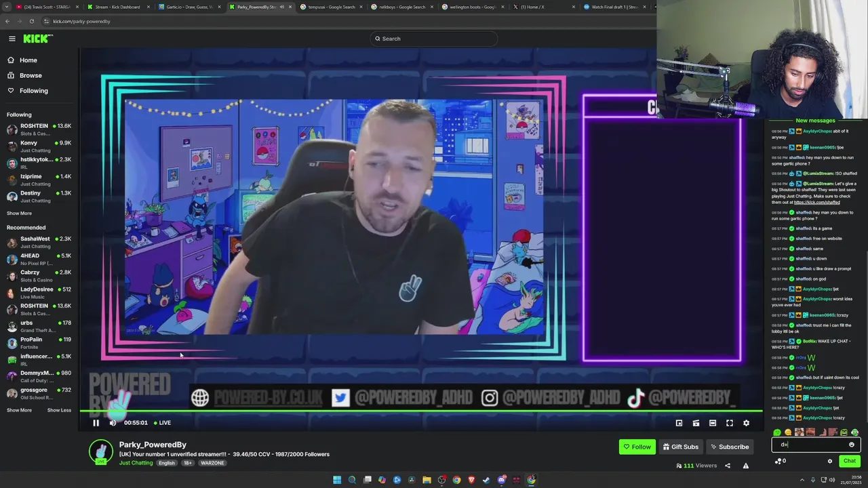Screen dimensions: 868x488
Task: Open Windows Start menu
Action: pyautogui.click(x=337, y=480)
